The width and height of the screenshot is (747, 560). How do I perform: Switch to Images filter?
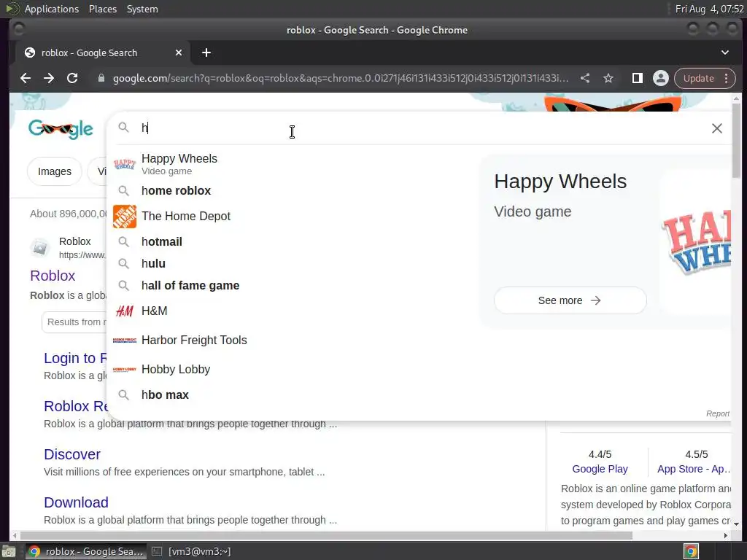tap(54, 171)
